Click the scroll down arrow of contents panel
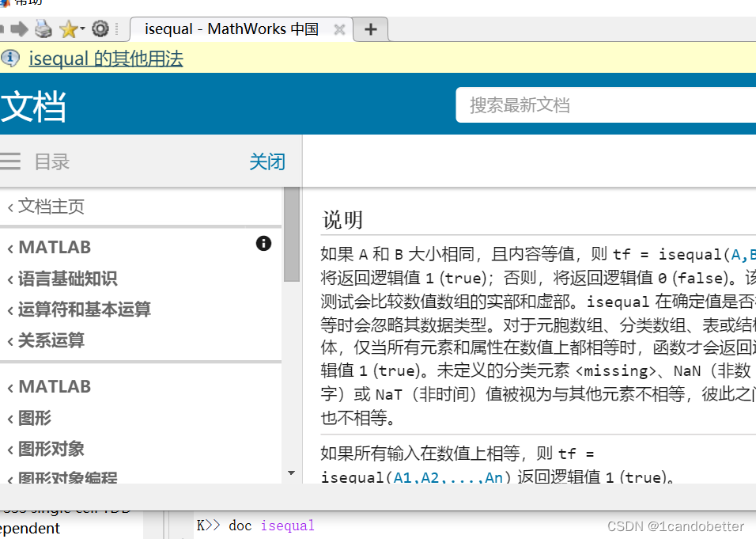This screenshot has height=539, width=756. (291, 473)
